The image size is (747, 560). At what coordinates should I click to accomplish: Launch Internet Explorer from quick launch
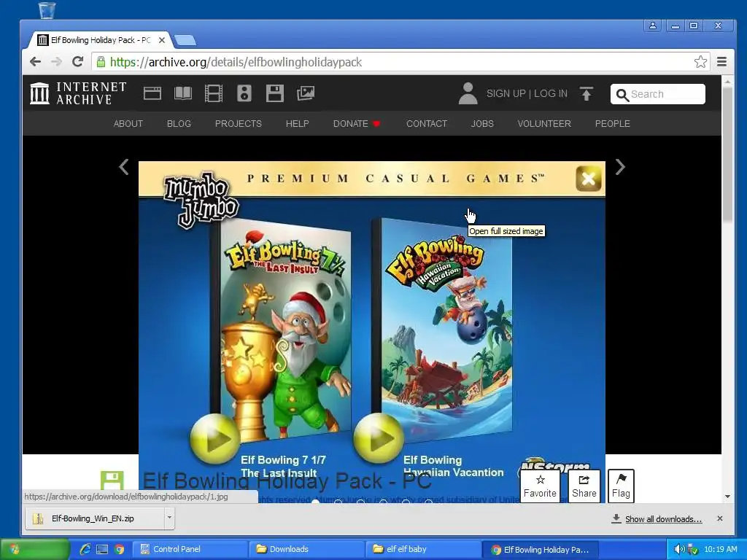click(x=86, y=549)
